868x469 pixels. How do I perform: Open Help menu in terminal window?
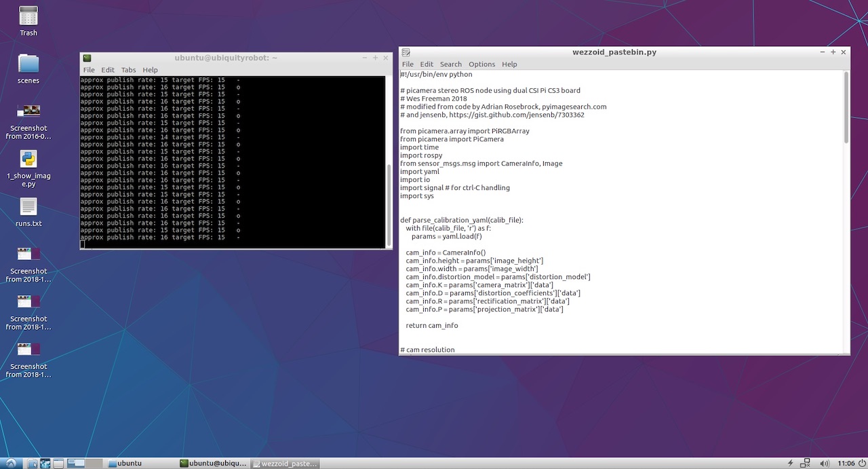[150, 70]
